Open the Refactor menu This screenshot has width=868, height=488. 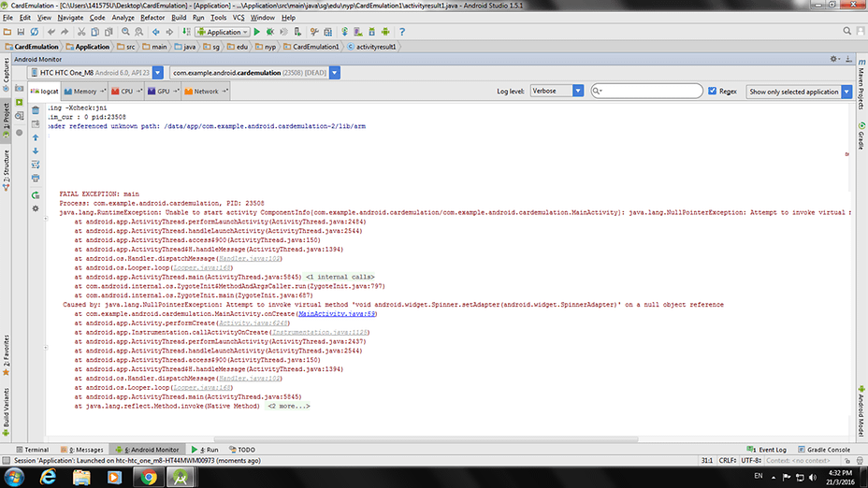152,18
